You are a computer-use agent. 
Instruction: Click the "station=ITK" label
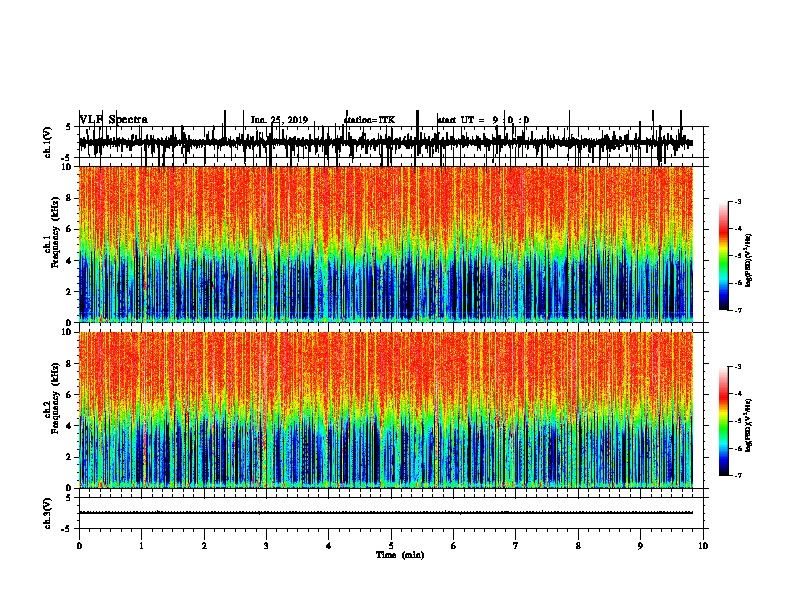pyautogui.click(x=369, y=120)
